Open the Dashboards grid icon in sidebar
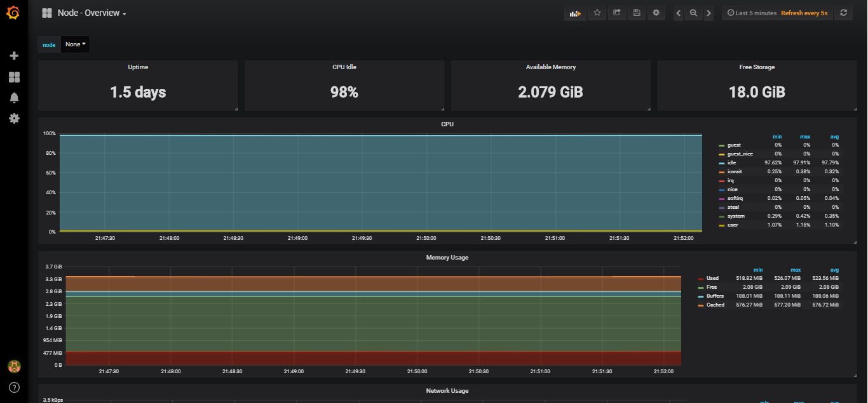Viewport: 868px width, 403px height. pos(14,77)
